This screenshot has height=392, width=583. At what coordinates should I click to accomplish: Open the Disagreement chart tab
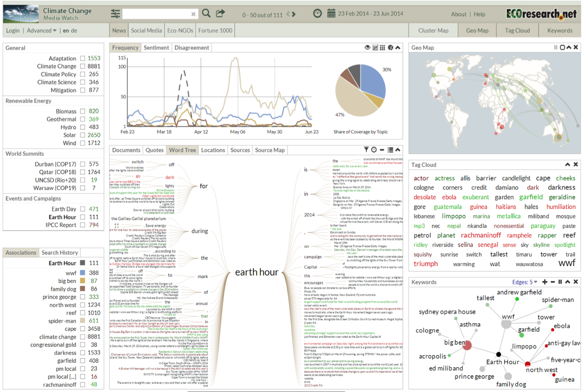click(x=192, y=47)
